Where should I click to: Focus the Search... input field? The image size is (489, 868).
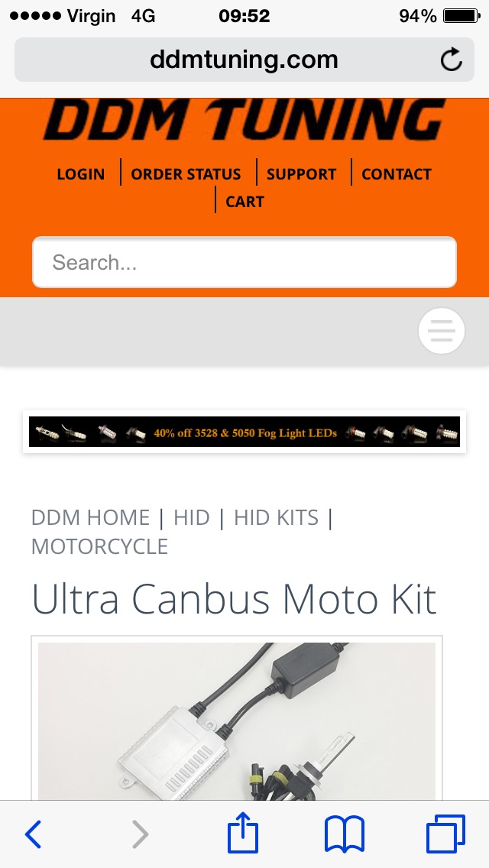point(244,262)
